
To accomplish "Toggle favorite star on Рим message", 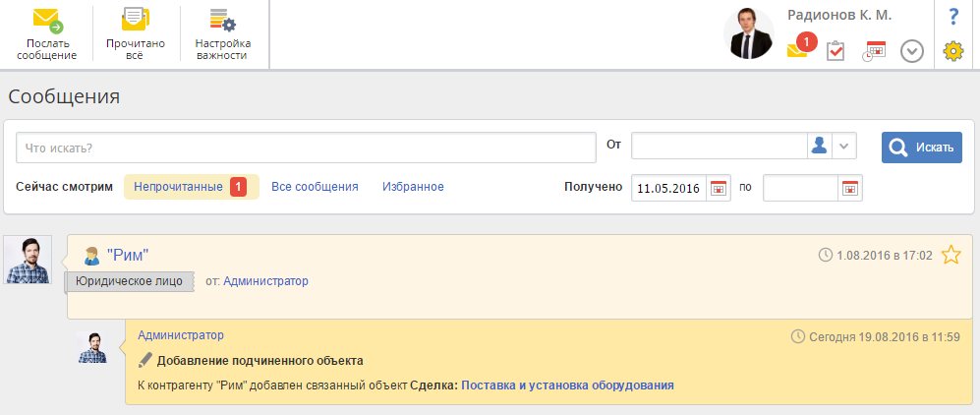I will tap(951, 256).
